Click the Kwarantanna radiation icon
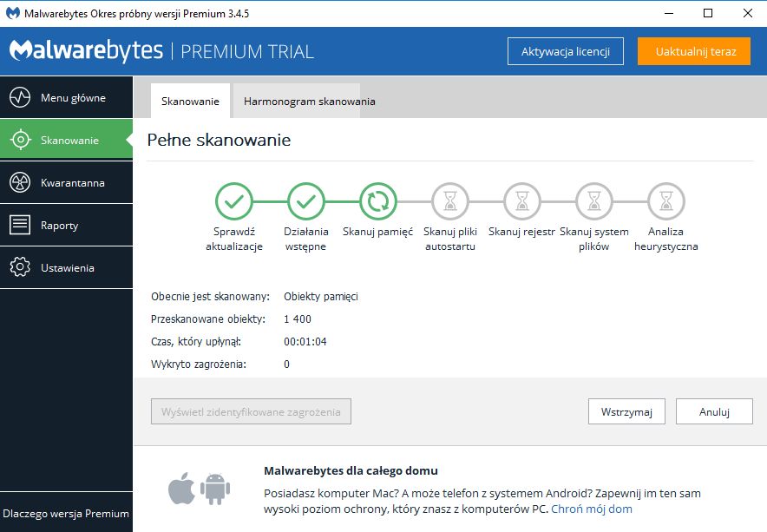Screen dimensions: 767x532 (20, 182)
